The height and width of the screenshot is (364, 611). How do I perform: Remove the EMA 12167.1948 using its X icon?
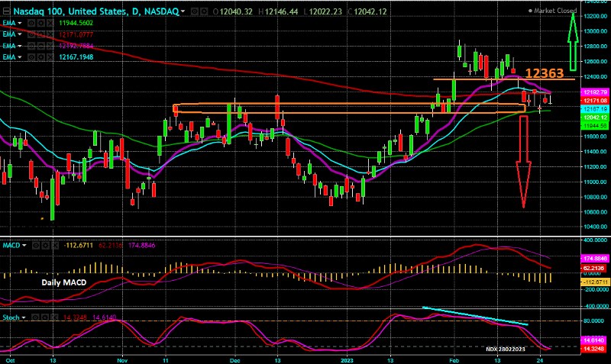click(50, 57)
